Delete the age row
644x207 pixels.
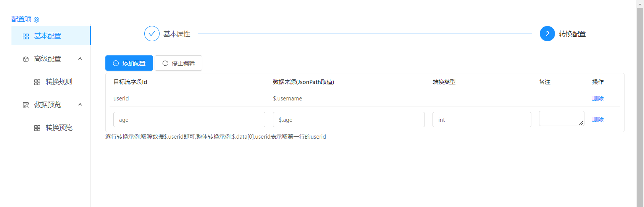click(597, 119)
